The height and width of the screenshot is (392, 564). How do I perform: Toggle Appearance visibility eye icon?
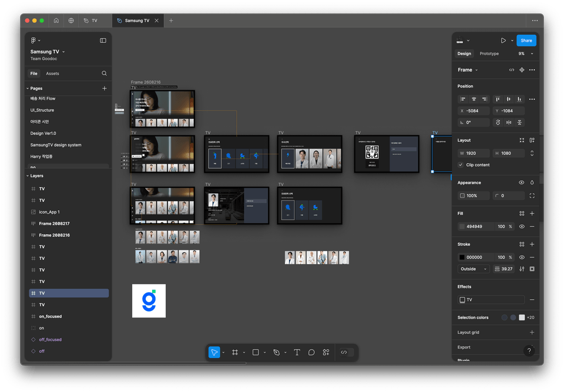(x=521, y=183)
